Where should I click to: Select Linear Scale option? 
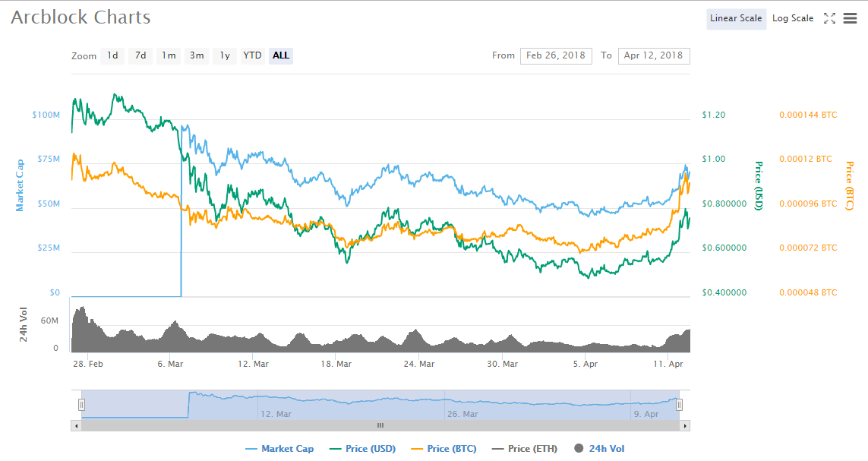735,18
